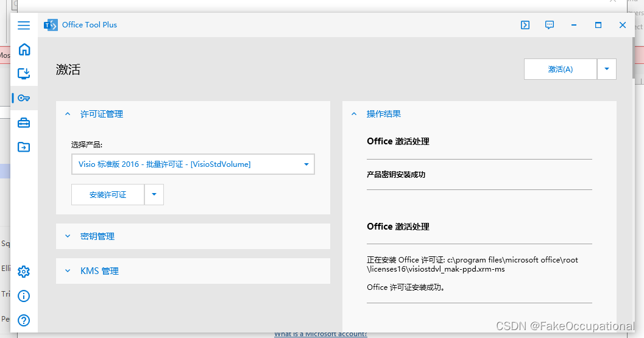This screenshot has width=644, height=338.
Task: Maximize the Office Tool Plus window
Action: coord(598,25)
